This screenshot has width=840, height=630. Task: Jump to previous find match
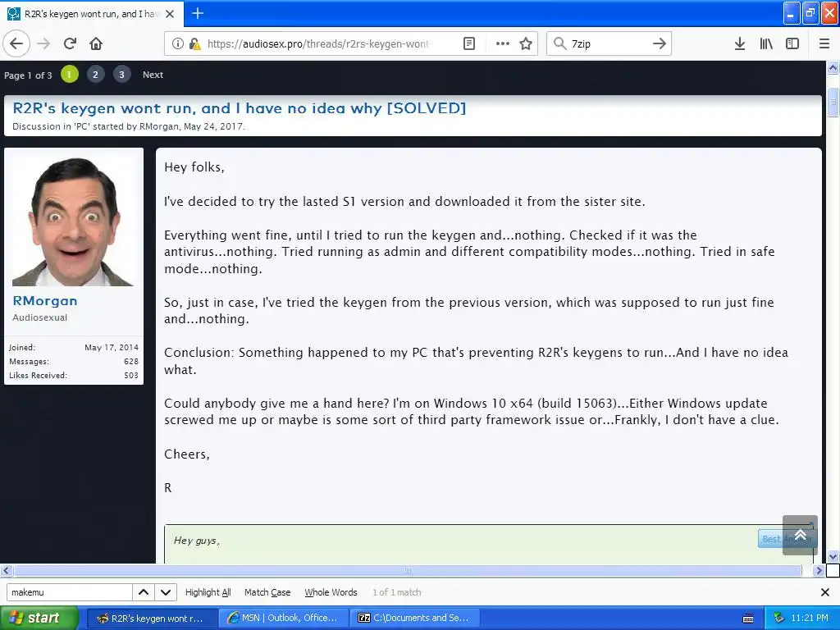tap(144, 592)
